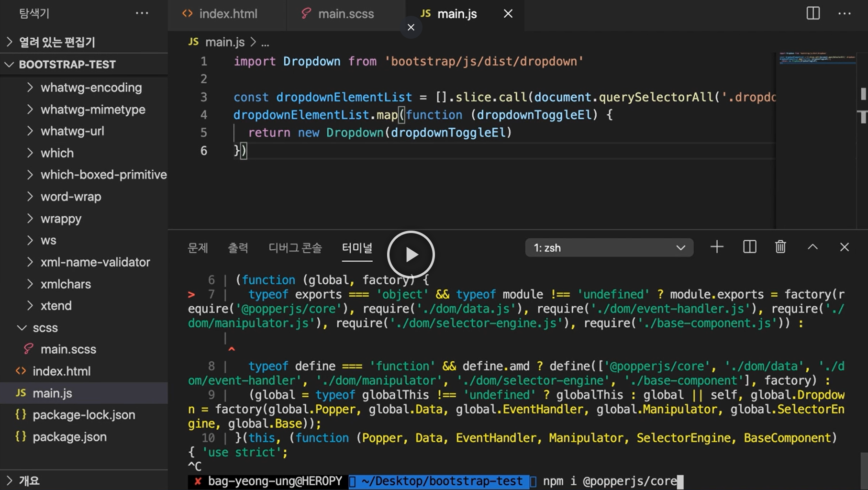Open the 1: zsh terminal dropdown
868x490 pixels.
click(x=609, y=248)
